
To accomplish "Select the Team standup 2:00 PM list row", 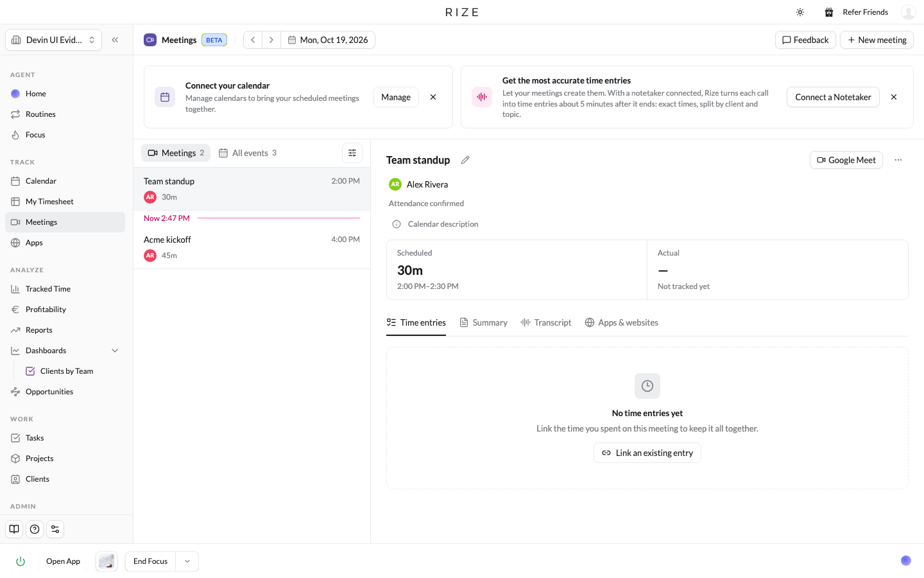I will pyautogui.click(x=252, y=189).
